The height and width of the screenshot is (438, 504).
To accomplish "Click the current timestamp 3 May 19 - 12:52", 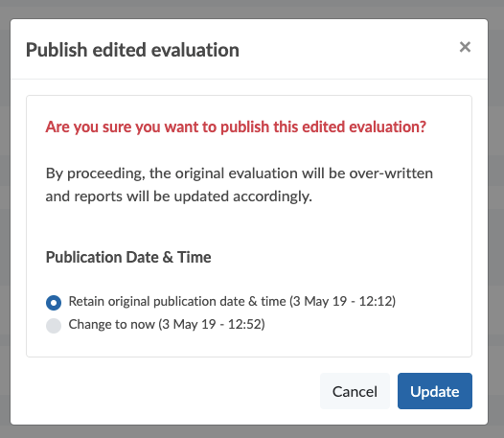I will 212,324.
